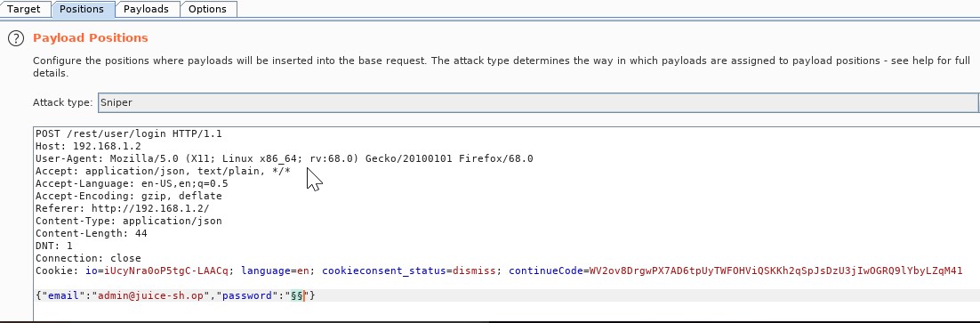The height and width of the screenshot is (323, 980).
Task: Click the User-Agent header line
Action: (285, 158)
